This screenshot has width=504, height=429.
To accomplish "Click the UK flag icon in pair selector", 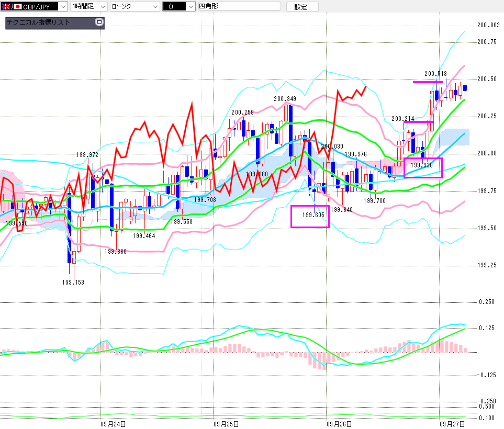I will 6,7.
